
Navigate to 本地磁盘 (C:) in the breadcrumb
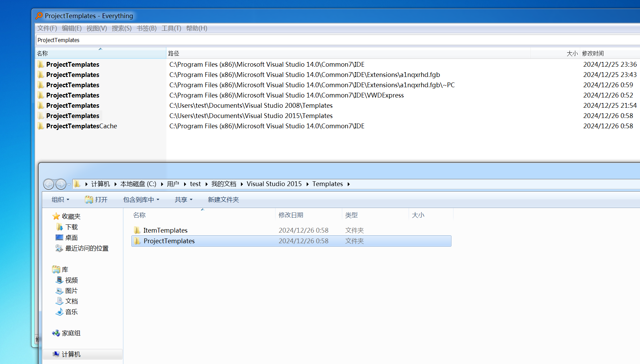click(138, 184)
